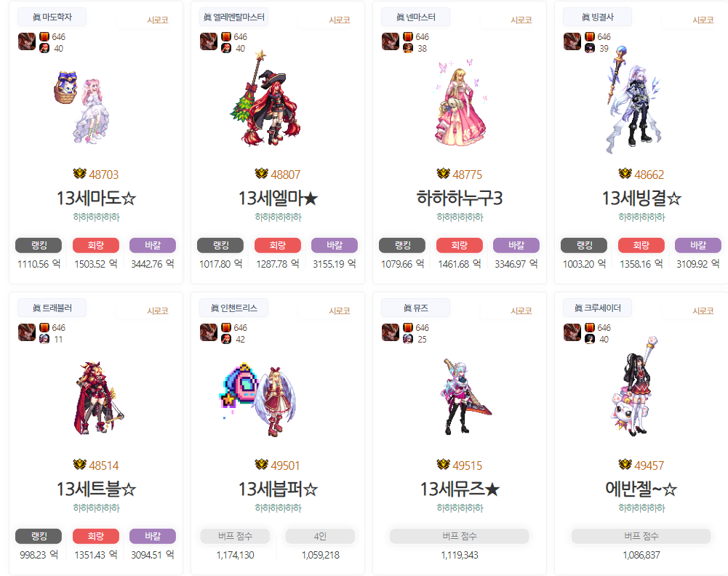Click the small icon next to 38 on the 넨마스터 card
The width and height of the screenshot is (728, 576).
tap(408, 48)
